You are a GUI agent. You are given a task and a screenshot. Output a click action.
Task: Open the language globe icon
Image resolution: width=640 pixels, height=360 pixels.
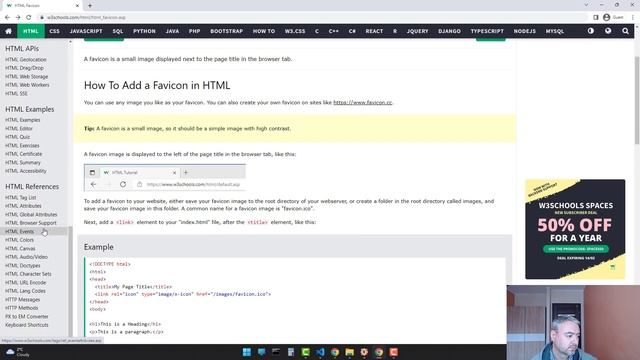[608, 31]
